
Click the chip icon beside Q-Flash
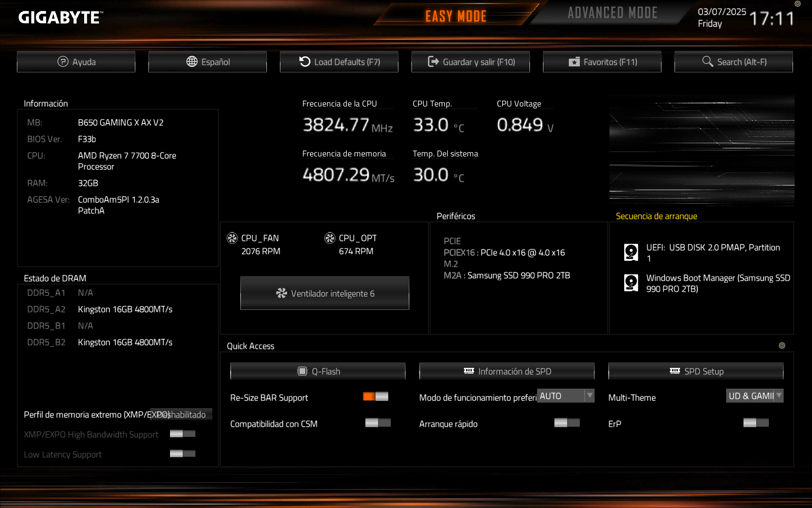pos(302,371)
